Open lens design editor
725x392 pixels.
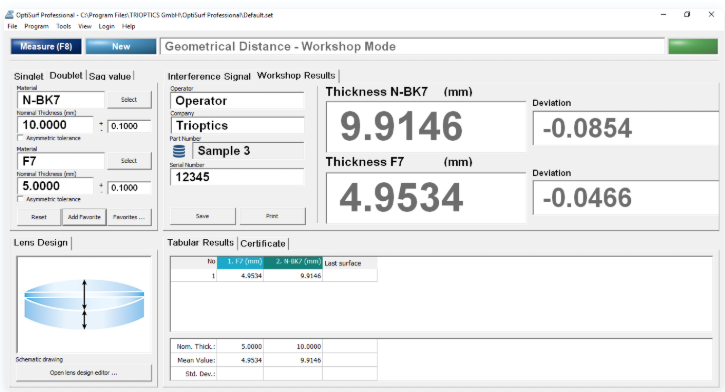pos(84,373)
